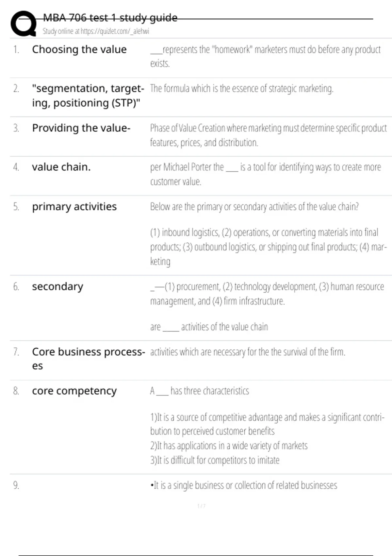Select the term "Choosing the value"
Image resolution: width=392 pixels, height=556 pixels.
(x=79, y=49)
